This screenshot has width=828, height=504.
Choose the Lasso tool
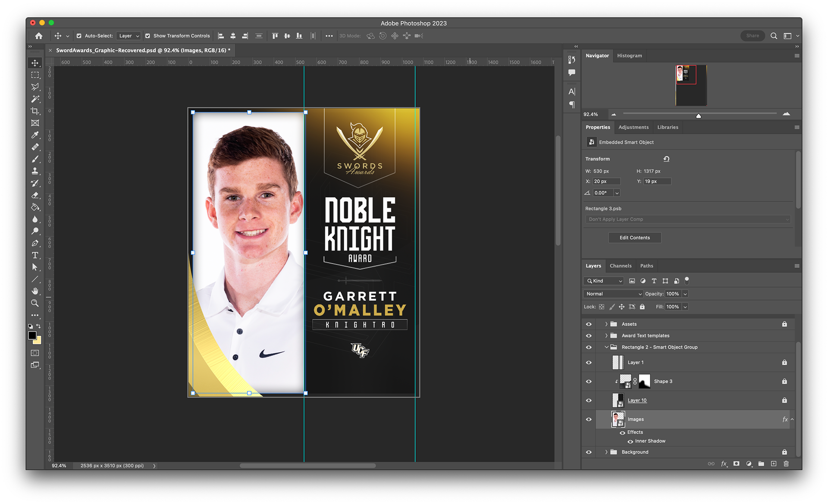(x=35, y=87)
